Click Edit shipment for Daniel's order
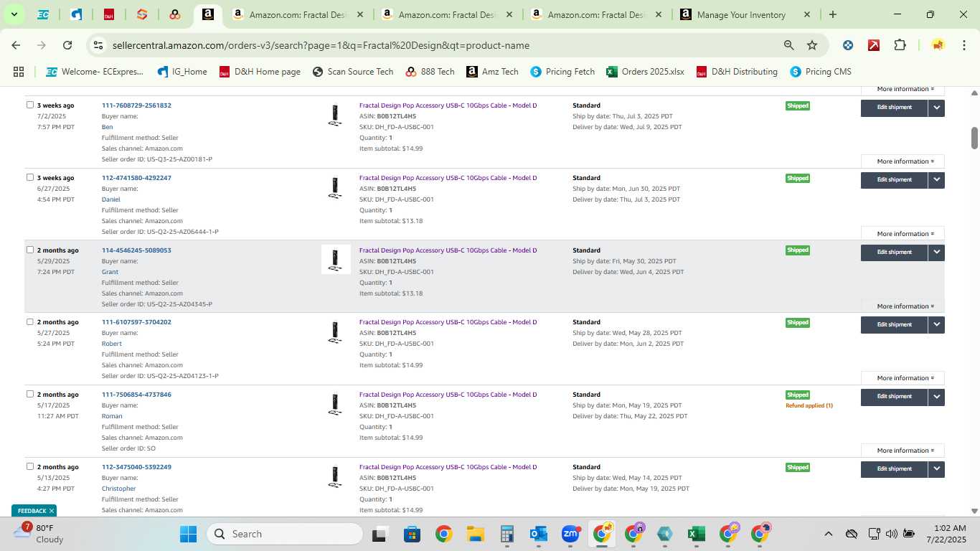Viewport: 980px width, 551px height. click(x=894, y=180)
